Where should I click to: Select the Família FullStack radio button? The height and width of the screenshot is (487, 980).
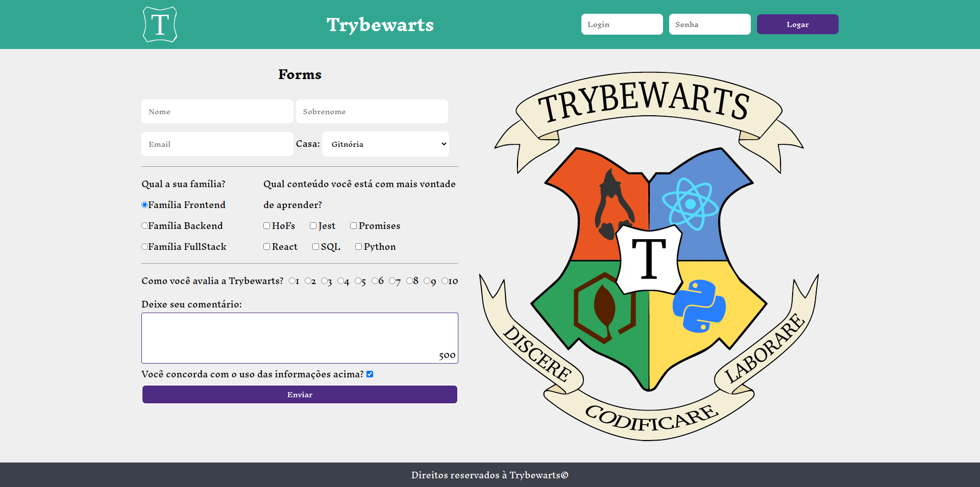pos(144,247)
